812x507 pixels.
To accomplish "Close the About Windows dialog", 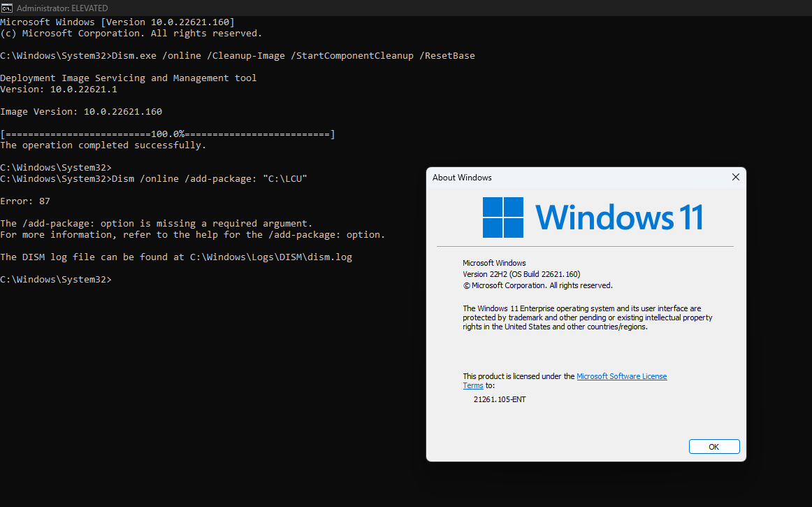I will pyautogui.click(x=735, y=178).
